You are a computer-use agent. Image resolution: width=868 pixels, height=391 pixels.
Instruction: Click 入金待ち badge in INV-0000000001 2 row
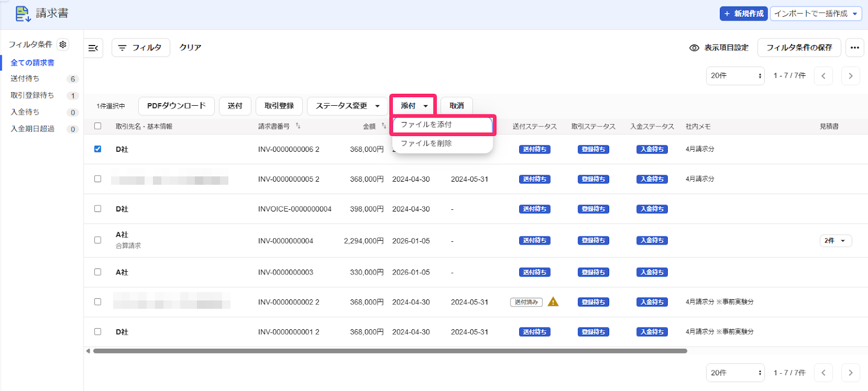652,332
